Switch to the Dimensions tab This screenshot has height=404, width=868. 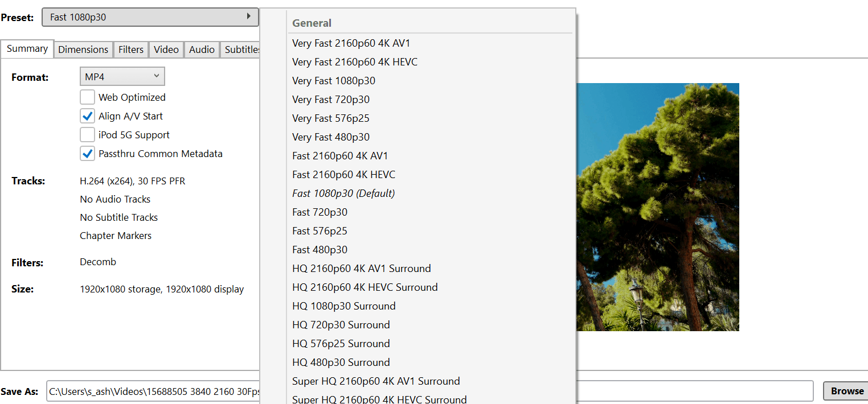coord(83,50)
